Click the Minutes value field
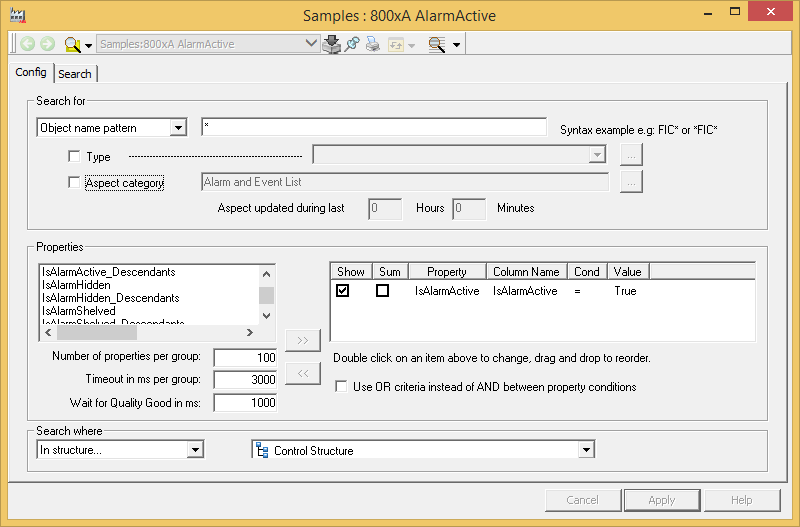The height and width of the screenshot is (527, 800). 469,209
